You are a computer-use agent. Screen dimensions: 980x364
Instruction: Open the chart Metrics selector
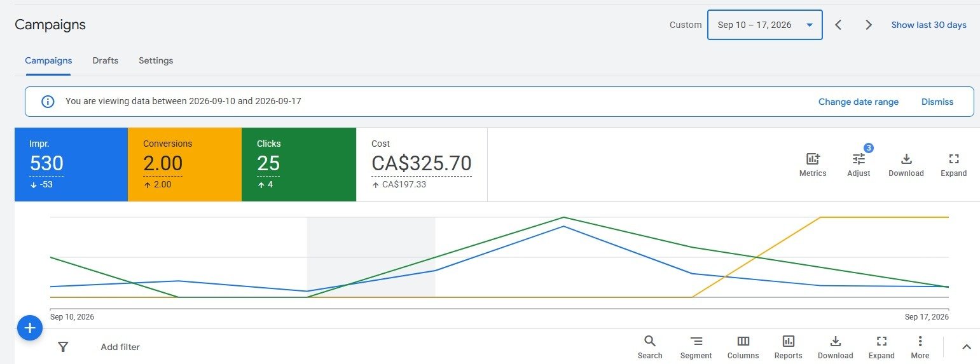813,165
